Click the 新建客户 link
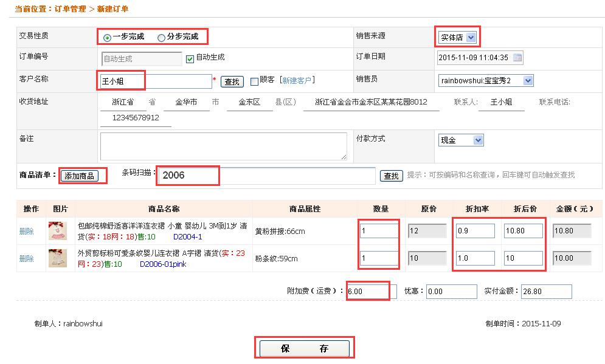605x364 pixels. tap(297, 80)
